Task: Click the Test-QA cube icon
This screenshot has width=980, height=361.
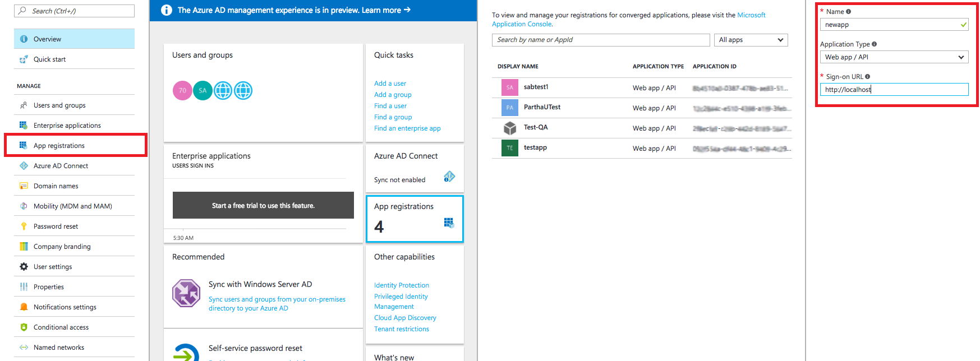Action: (x=509, y=128)
